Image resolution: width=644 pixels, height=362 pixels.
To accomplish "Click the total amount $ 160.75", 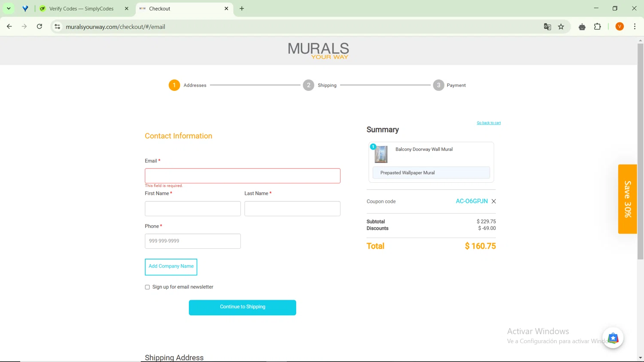I will tap(480, 246).
